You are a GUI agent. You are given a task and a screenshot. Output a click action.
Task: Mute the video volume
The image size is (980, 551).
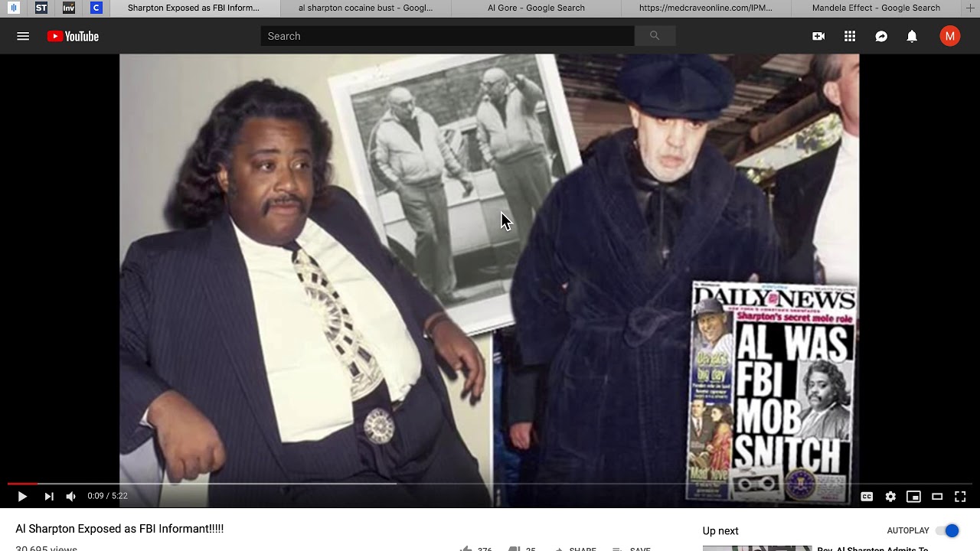(x=70, y=497)
